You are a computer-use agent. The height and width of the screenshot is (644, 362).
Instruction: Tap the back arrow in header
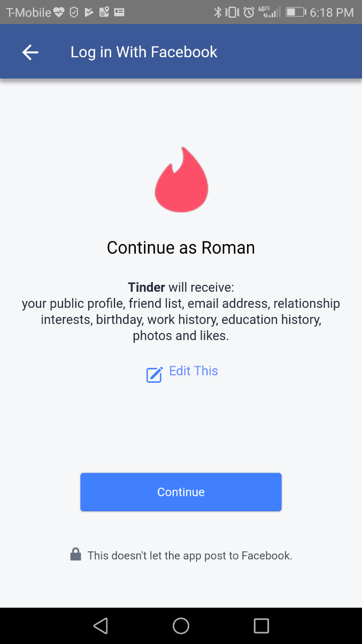(30, 52)
